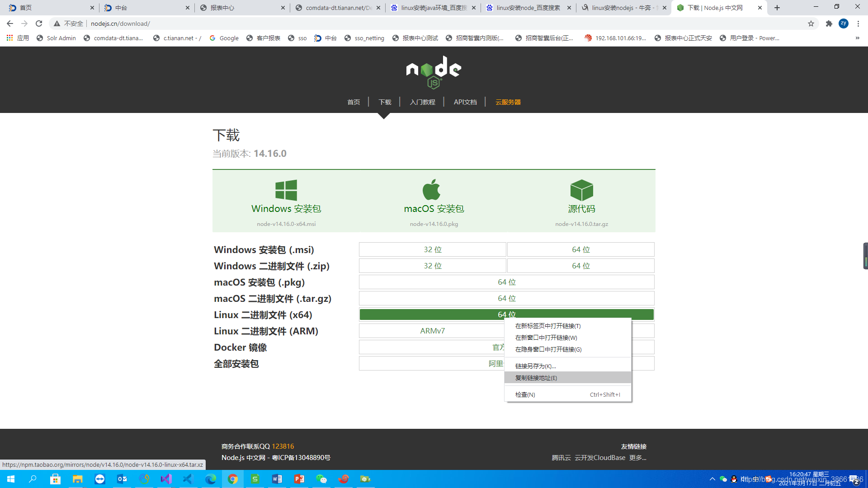
Task: Choose 复制链接地址 from context menu
Action: [x=535, y=378]
